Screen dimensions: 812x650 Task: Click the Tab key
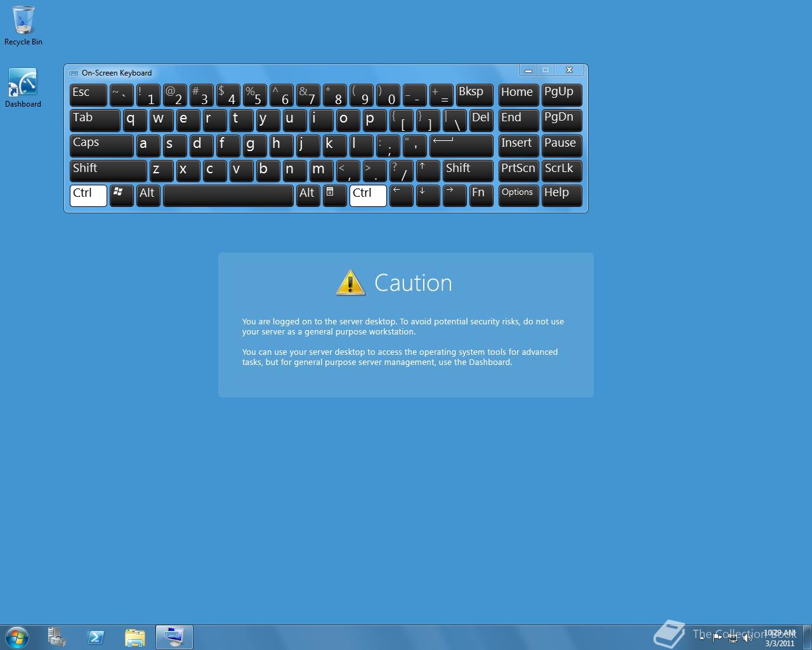tap(95, 120)
